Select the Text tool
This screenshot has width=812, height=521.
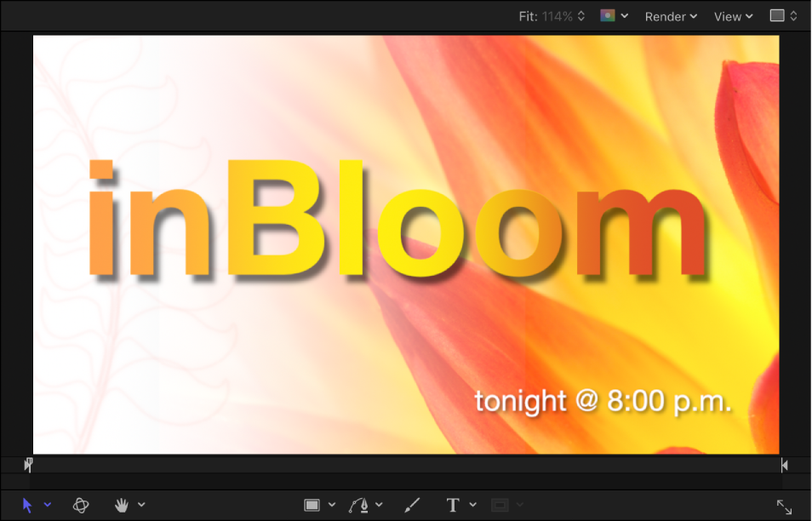tap(453, 504)
